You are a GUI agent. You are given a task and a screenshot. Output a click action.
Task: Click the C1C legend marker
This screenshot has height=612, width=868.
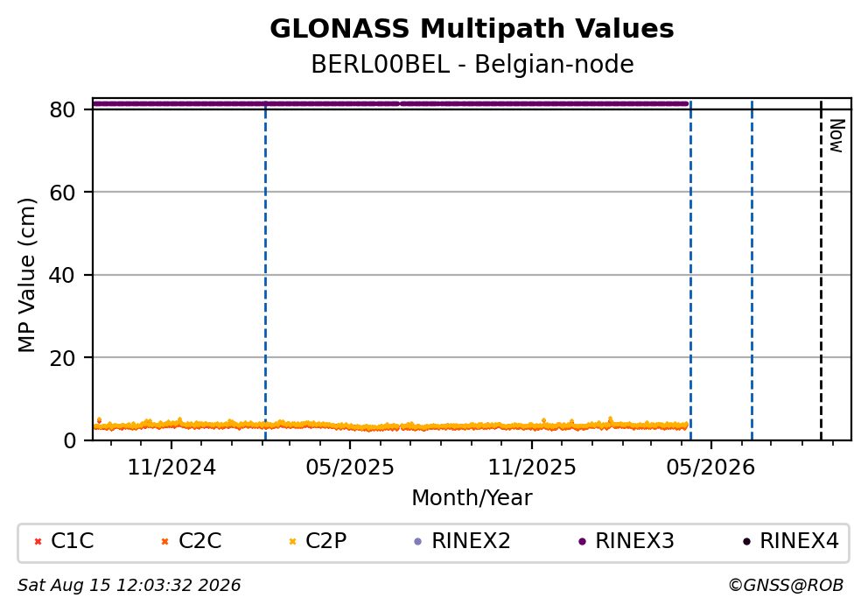click(x=38, y=542)
